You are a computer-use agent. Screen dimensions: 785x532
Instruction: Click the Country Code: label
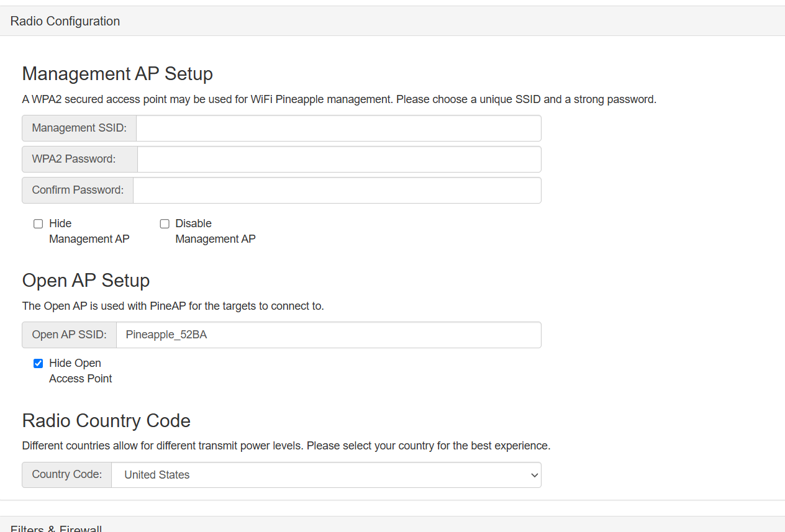pyautogui.click(x=67, y=475)
